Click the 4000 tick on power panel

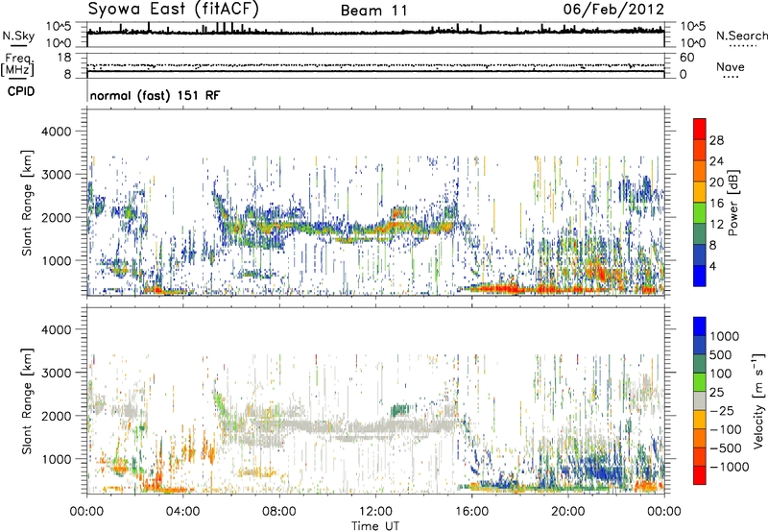click(56, 132)
